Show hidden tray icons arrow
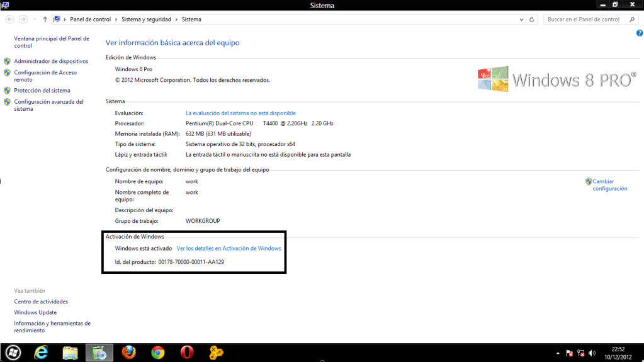This screenshot has height=362, width=644. pos(558,353)
